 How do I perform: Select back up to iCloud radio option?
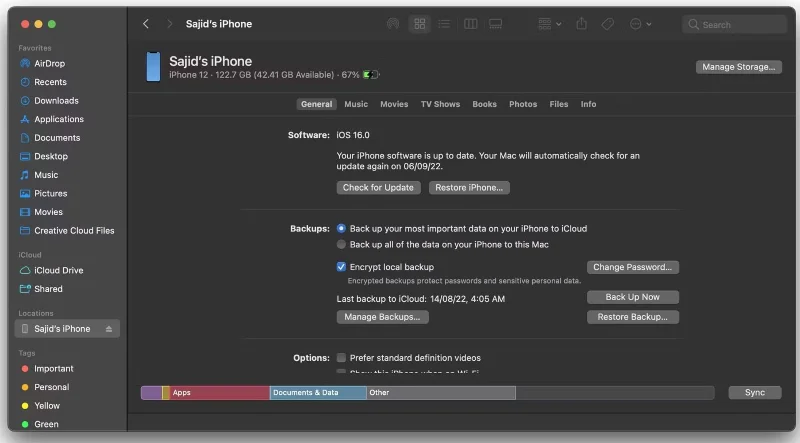(342, 229)
